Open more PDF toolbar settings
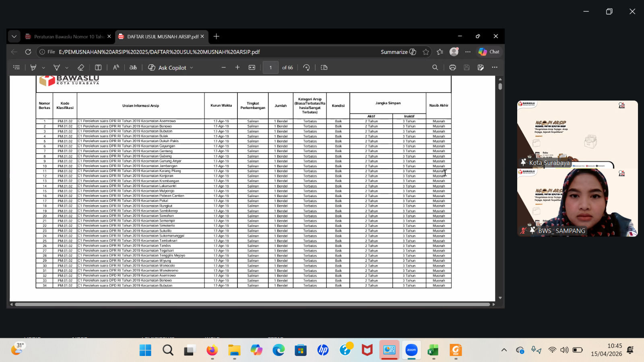 495,68
